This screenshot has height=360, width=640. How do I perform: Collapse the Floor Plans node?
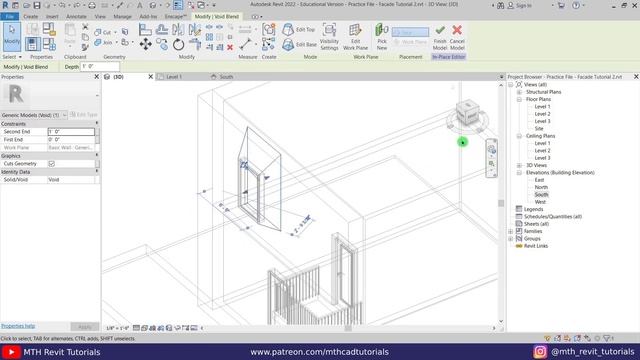[519, 99]
